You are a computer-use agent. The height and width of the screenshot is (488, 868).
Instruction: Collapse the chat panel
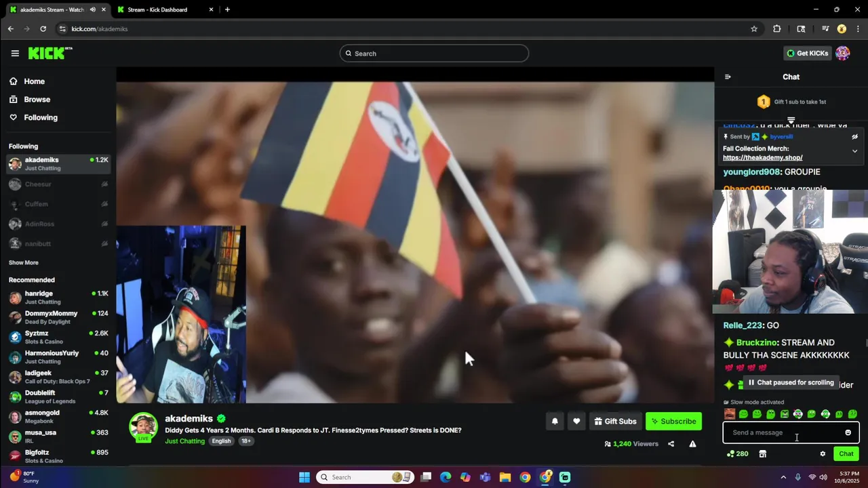coord(728,77)
